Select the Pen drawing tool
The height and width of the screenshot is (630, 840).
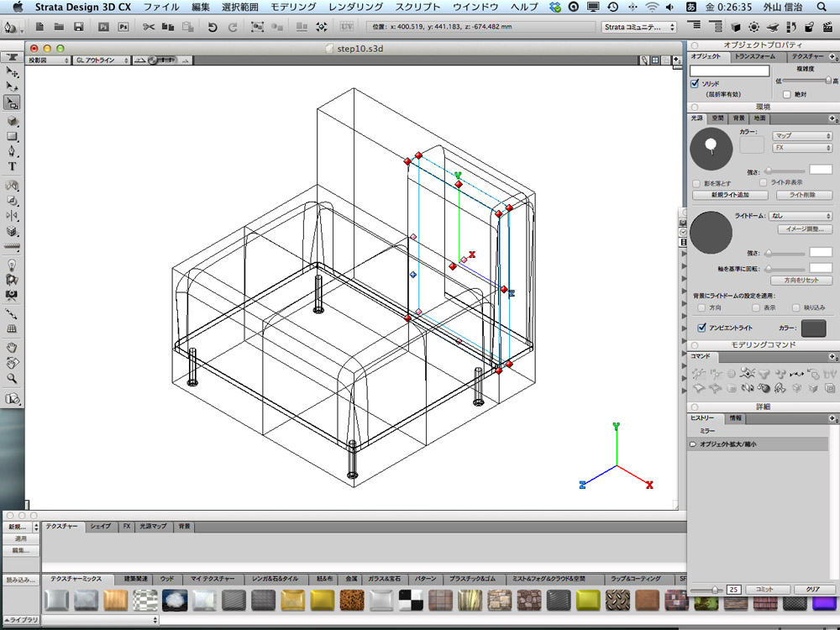pos(12,151)
